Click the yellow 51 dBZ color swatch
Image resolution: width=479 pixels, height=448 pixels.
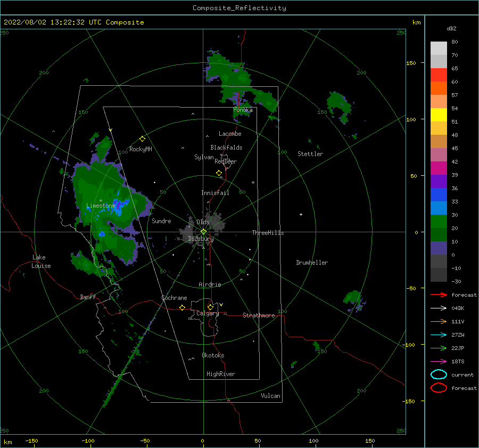(x=439, y=115)
